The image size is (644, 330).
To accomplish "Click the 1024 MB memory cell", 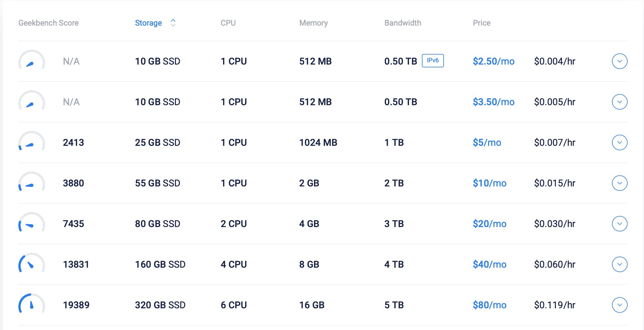I will [x=318, y=142].
